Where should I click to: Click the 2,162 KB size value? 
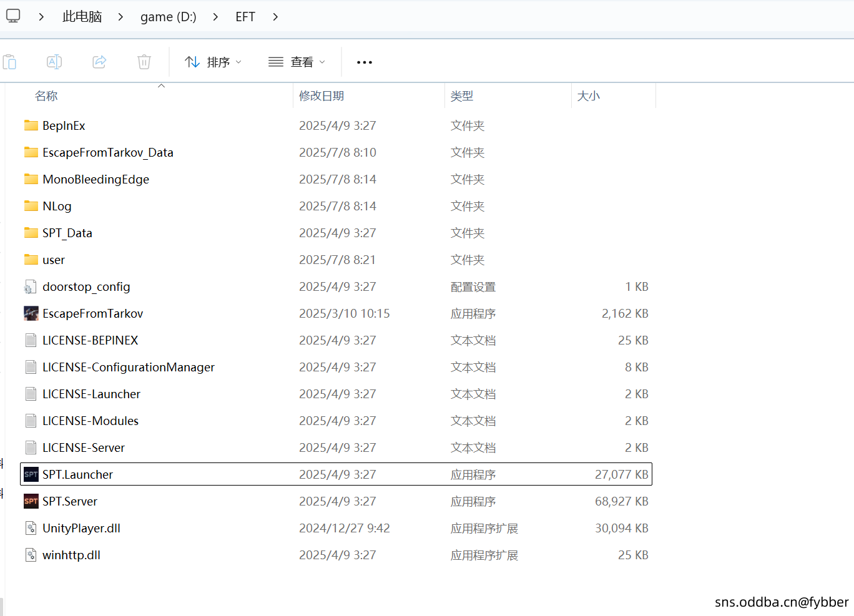coord(625,313)
